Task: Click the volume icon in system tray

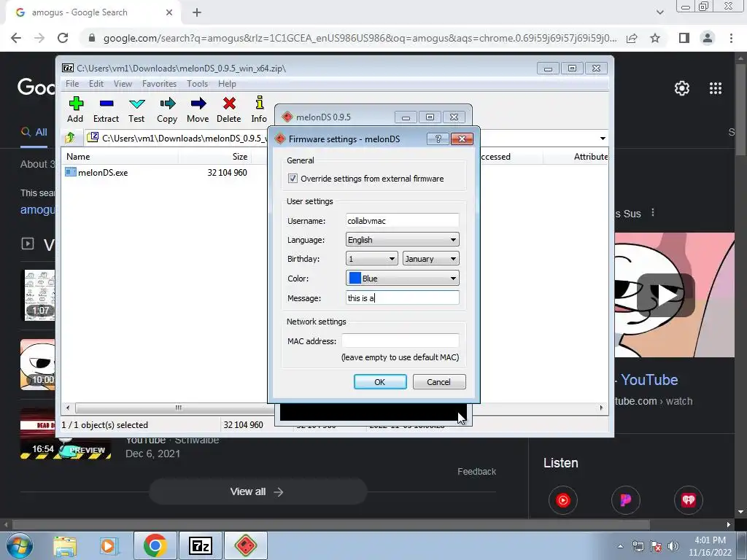Action: click(x=673, y=546)
